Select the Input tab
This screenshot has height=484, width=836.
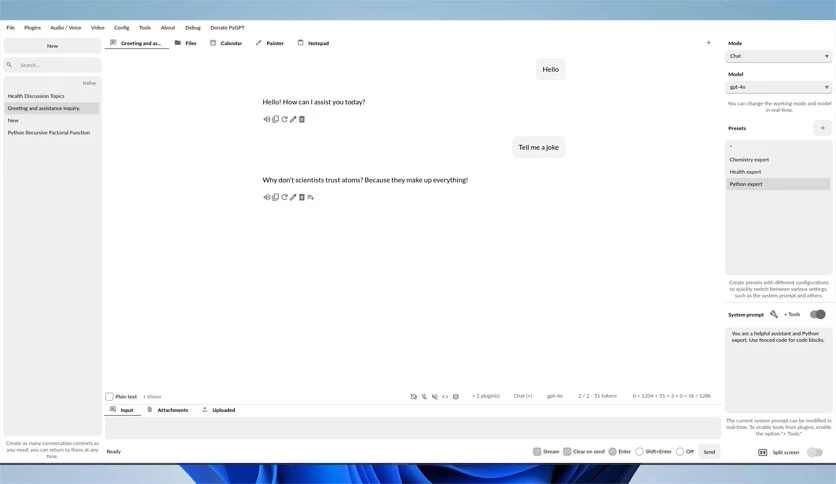[x=122, y=410]
